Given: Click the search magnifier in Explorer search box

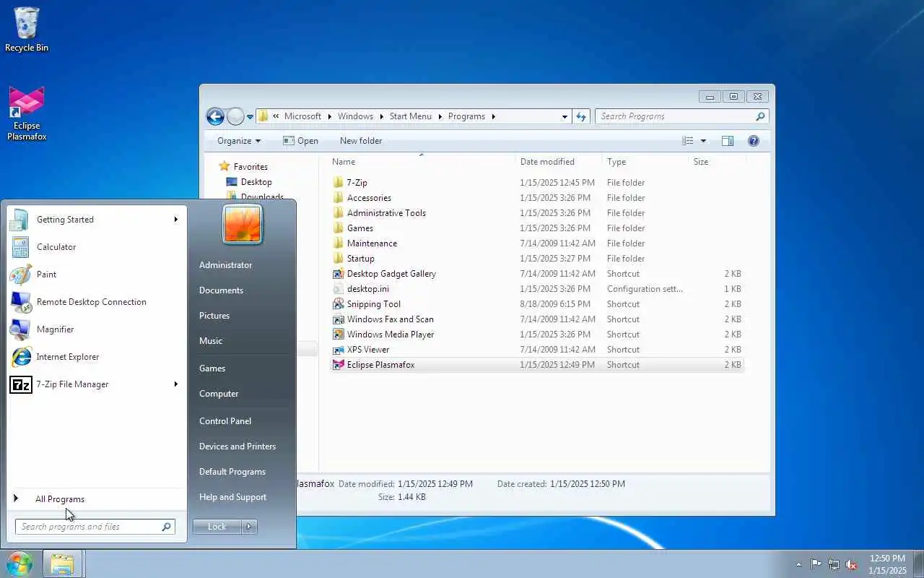Looking at the screenshot, I should tap(760, 116).
